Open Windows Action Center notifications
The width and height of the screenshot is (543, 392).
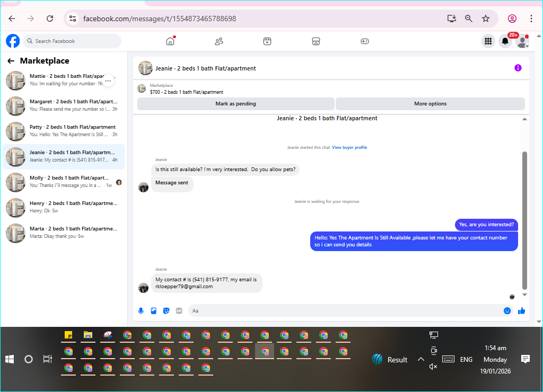[x=526, y=359]
